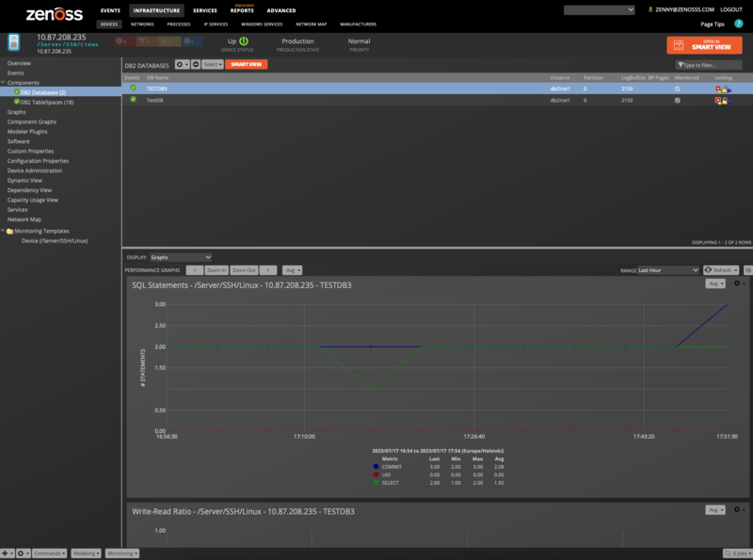Switch to the PROCESSES sub-tab
Image resolution: width=753 pixels, height=560 pixels.
(179, 24)
